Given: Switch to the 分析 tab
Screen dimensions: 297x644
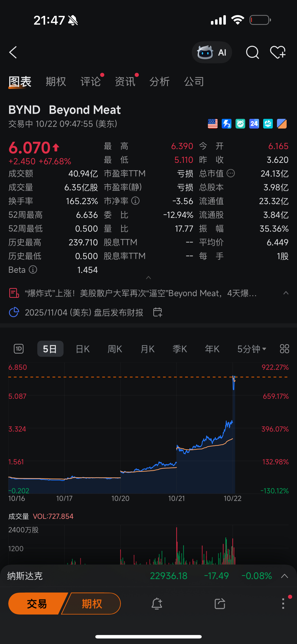Looking at the screenshot, I should pyautogui.click(x=160, y=82).
